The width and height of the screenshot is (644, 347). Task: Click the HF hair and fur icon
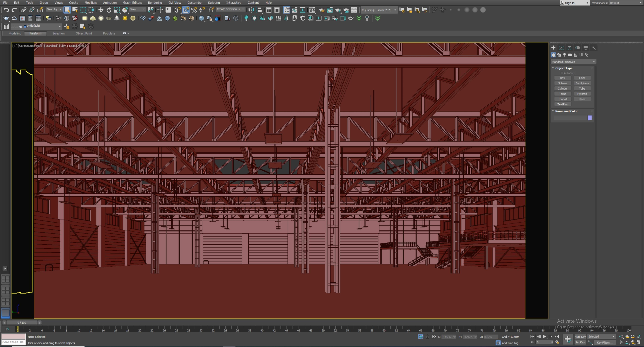(183, 18)
